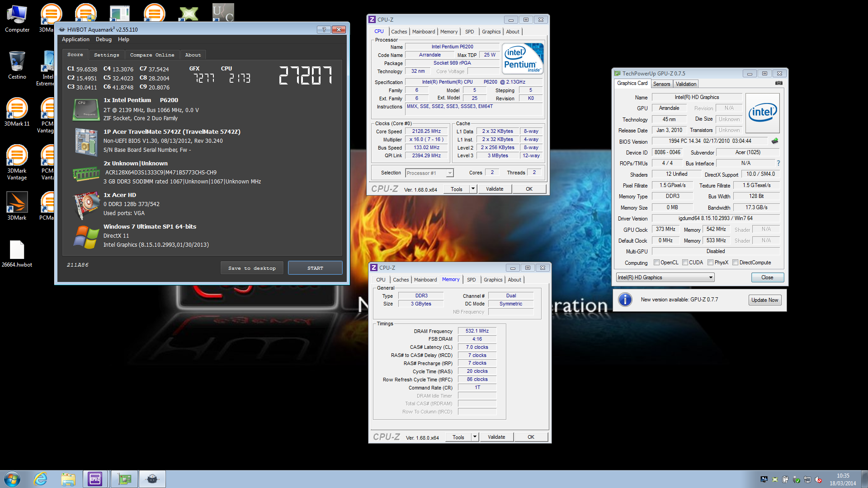Open the Tools dropdown arrow in bottom CPU-Z
The image size is (868, 488).
point(475,437)
